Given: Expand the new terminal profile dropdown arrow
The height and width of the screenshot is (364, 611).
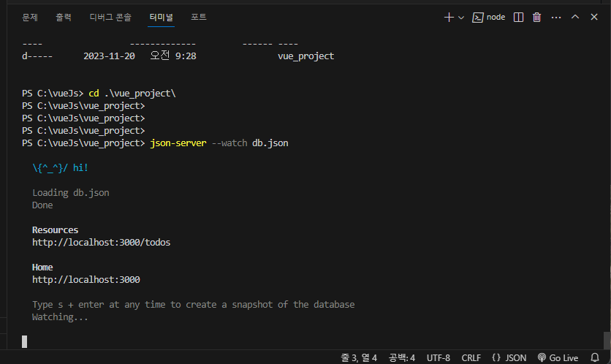Looking at the screenshot, I should pos(461,18).
